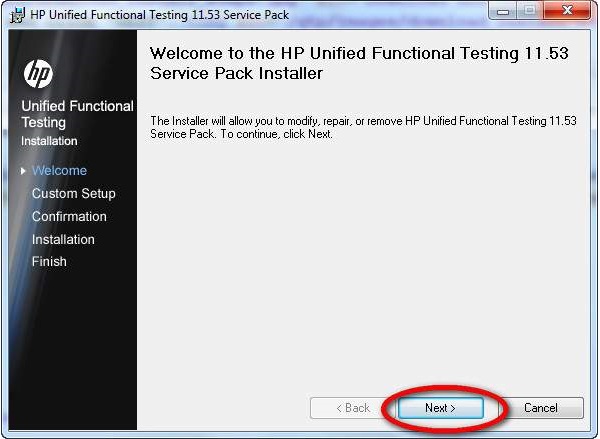This screenshot has height=439, width=600.
Task: Click Next to continue the installation
Action: [x=440, y=408]
